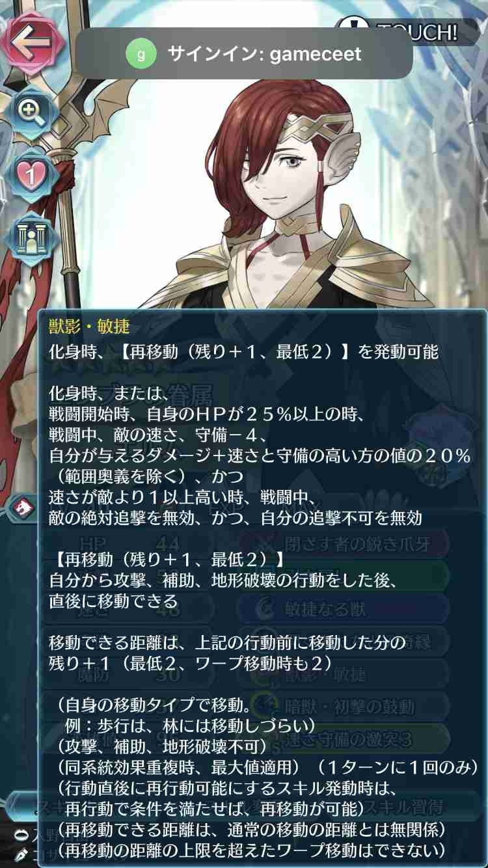
Task: Tap the 獣影・敏捷 tooltip title
Action: pyautogui.click(x=90, y=327)
